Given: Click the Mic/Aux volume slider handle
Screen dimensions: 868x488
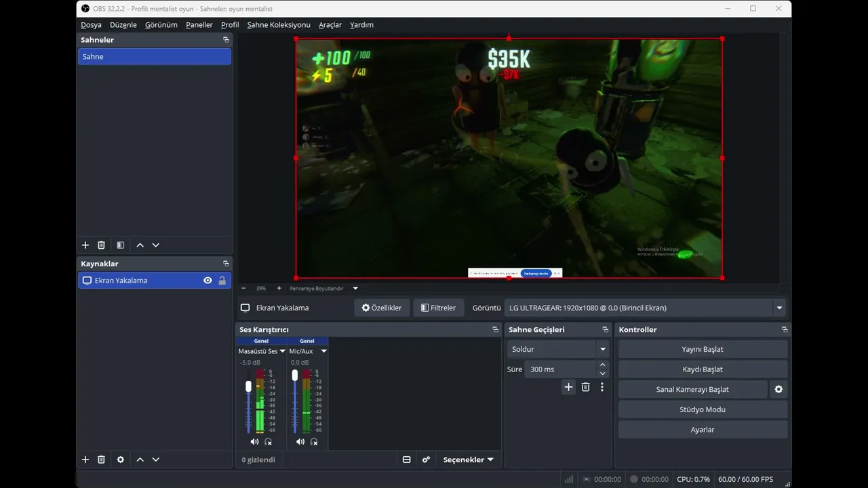Looking at the screenshot, I should (294, 375).
